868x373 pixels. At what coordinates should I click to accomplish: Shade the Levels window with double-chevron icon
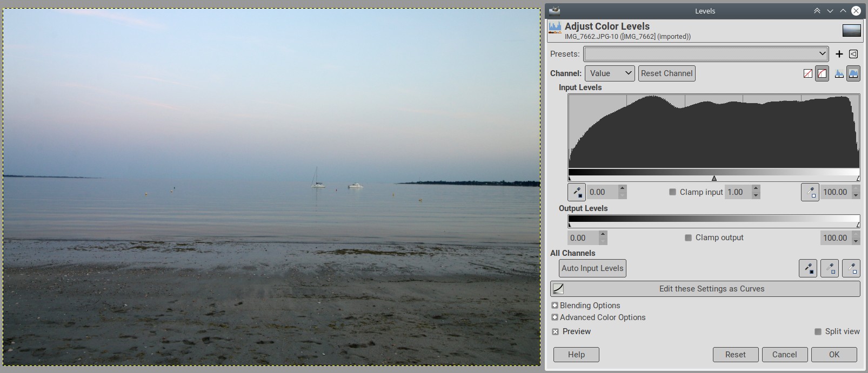tap(817, 11)
